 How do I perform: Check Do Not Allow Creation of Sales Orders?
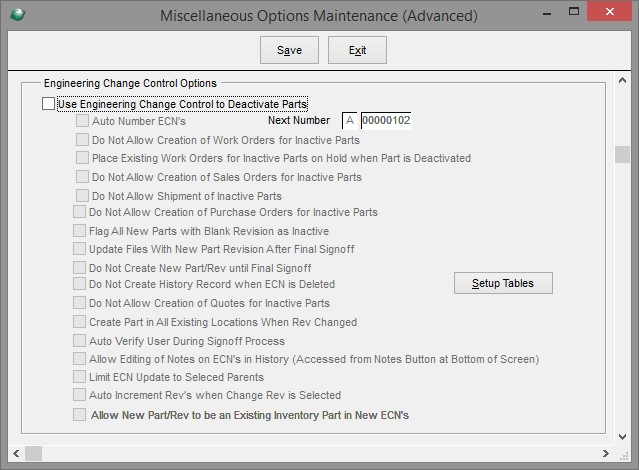(82, 177)
